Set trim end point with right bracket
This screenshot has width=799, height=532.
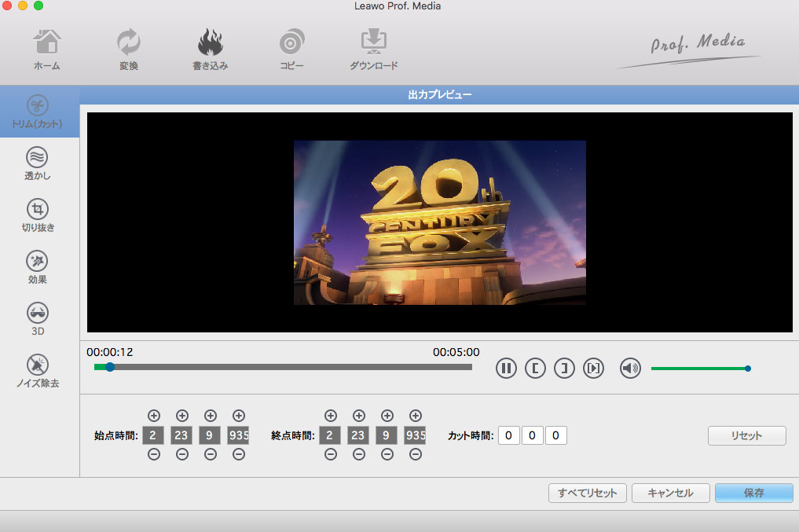tap(564, 368)
